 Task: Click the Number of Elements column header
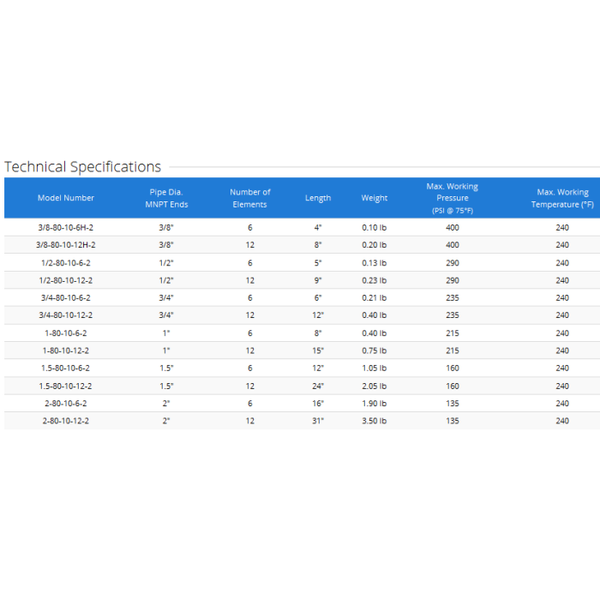[250, 198]
